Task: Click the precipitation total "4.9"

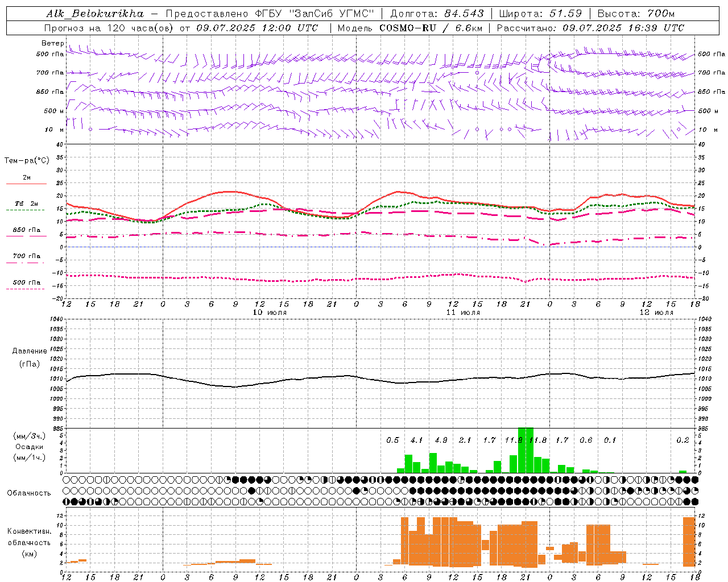Action: point(441,440)
